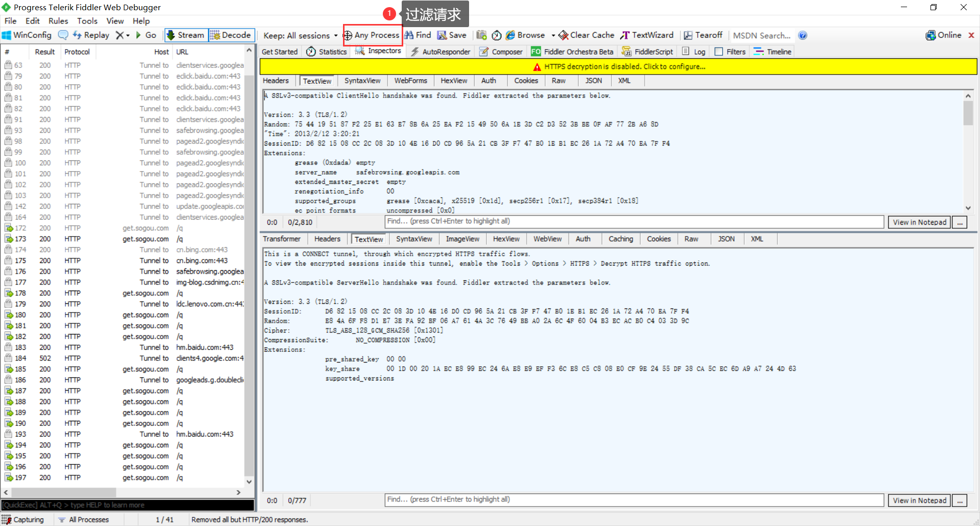Select response ImageView tab
Screen dimensions: 980x526
click(x=462, y=239)
